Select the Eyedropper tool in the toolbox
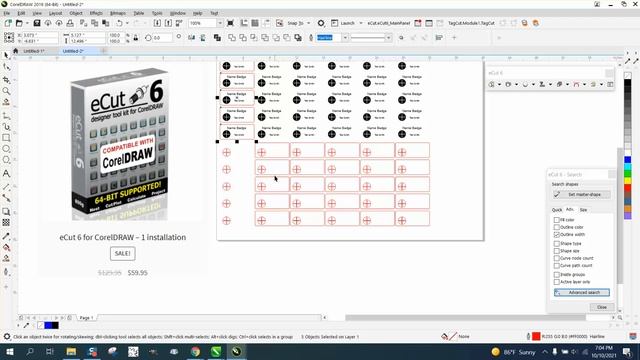 [6, 236]
